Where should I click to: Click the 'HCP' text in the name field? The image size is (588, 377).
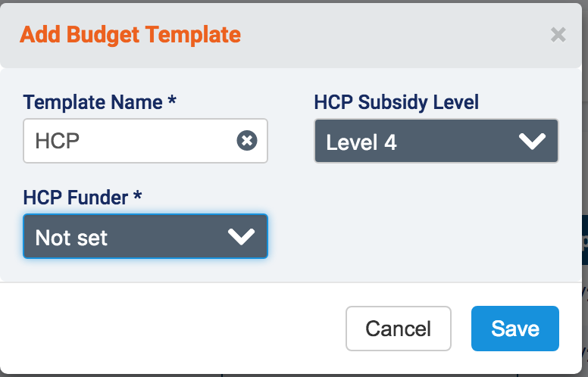57,141
